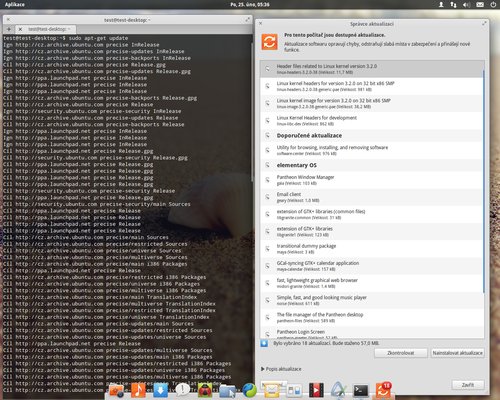Open the power session indicator in top panel

point(493,4)
